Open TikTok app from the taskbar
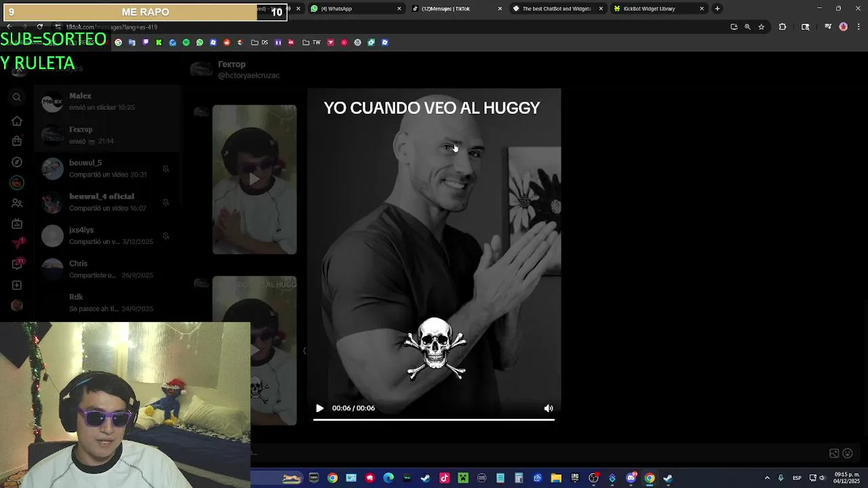The height and width of the screenshot is (488, 868). click(444, 478)
